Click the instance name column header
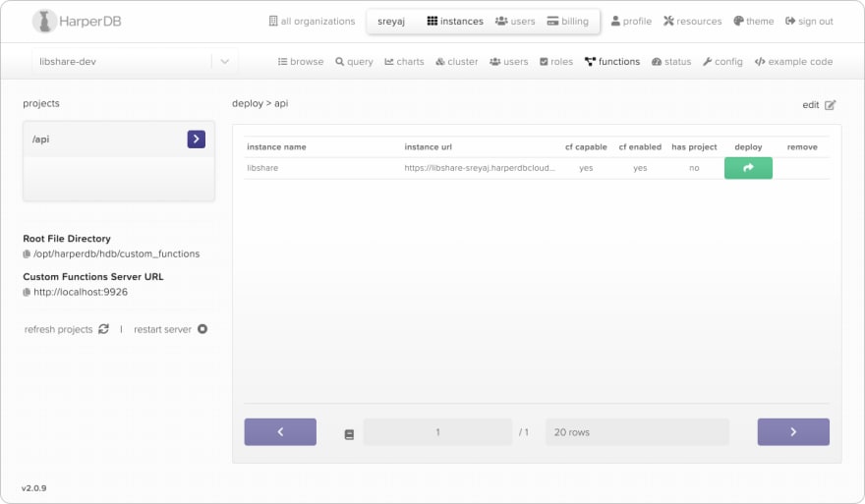 coord(276,146)
